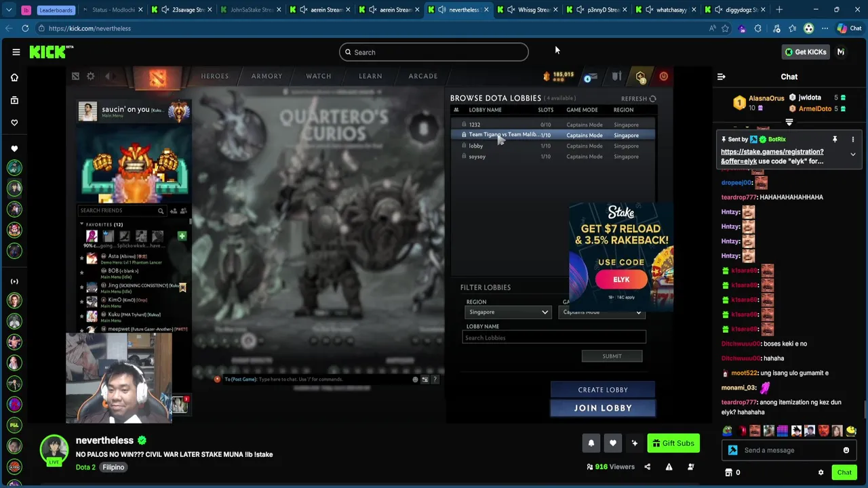The width and height of the screenshot is (868, 488).
Task: Open the Following heart icon in the sidebar
Action: click(x=14, y=123)
